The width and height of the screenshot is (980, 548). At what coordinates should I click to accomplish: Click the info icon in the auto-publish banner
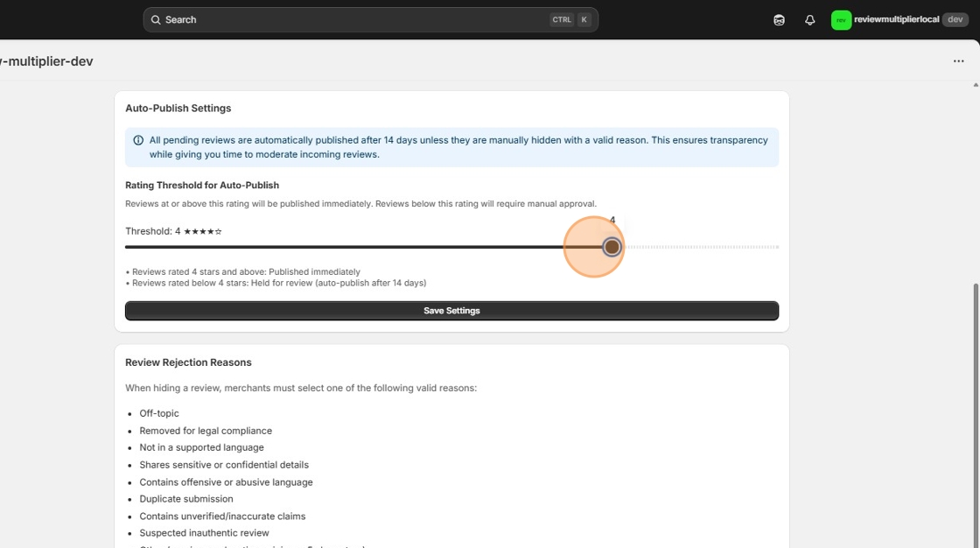tap(137, 139)
